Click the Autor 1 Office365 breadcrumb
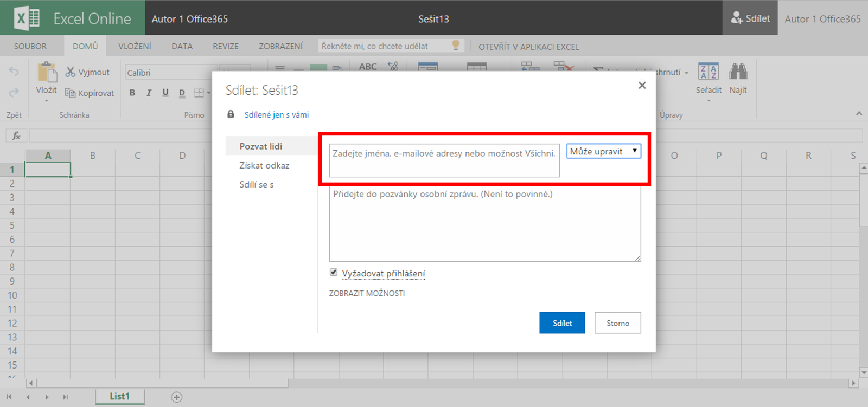Screen dimensions: 868x407 click(190, 19)
